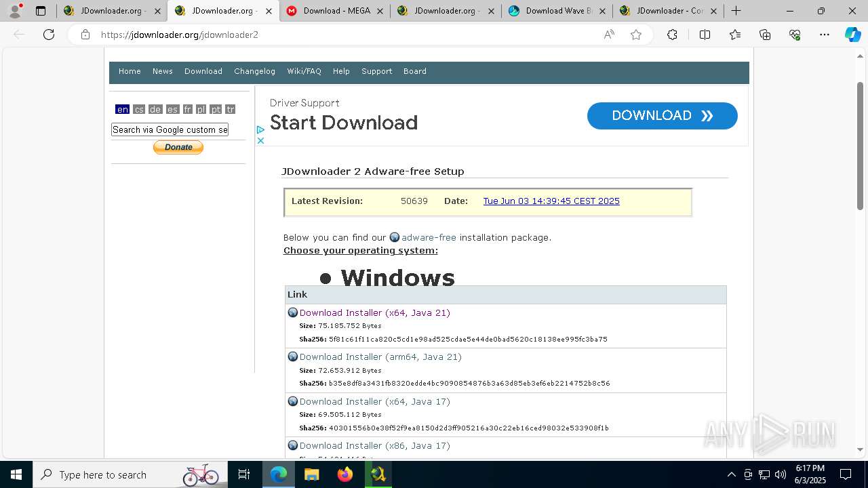Open Windows Start menu
The width and height of the screenshot is (868, 488).
pyautogui.click(x=16, y=474)
